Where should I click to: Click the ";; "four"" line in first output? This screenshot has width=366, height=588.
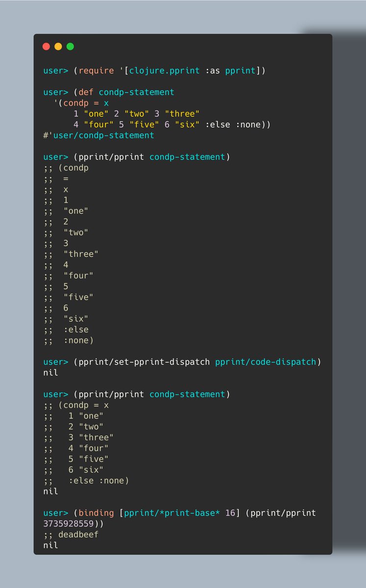click(68, 275)
